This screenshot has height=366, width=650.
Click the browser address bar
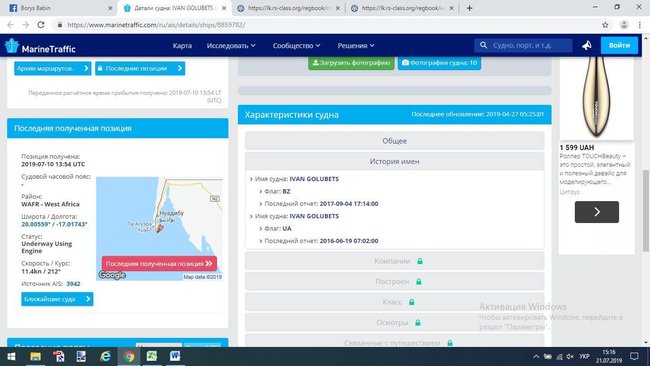coord(327,25)
